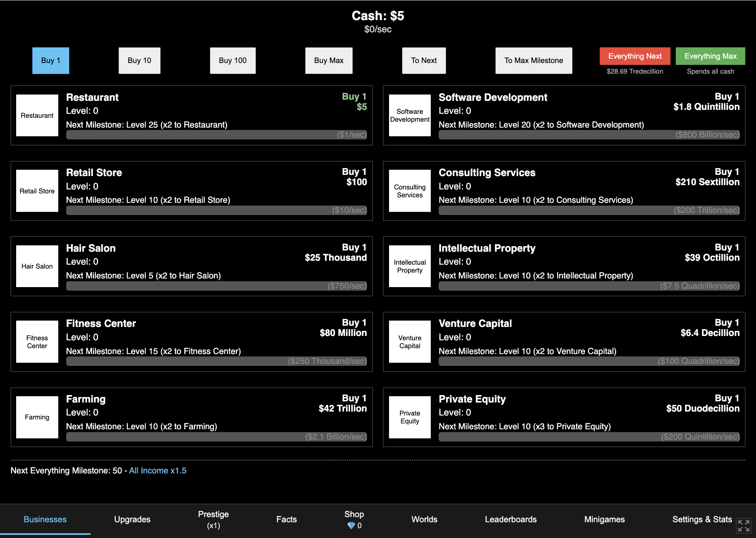
Task: Select the Buy 1 purchase mode
Action: pyautogui.click(x=51, y=61)
